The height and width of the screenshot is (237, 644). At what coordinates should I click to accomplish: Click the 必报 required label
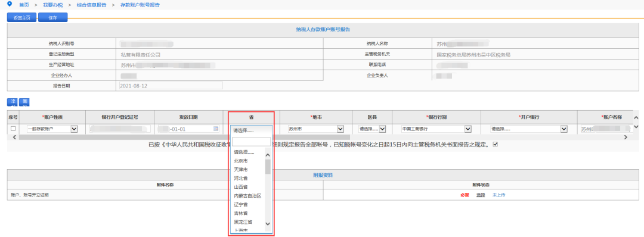click(x=465, y=195)
